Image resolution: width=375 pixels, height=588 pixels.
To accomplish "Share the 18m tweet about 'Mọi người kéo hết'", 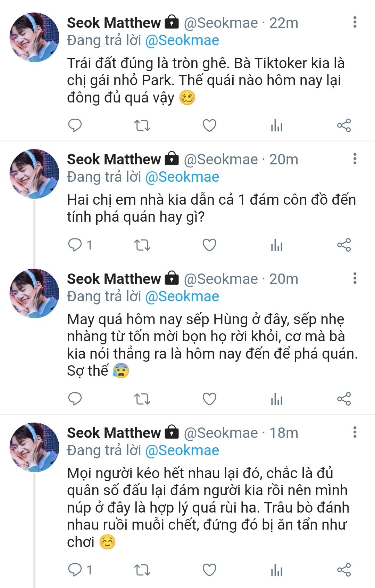I will point(344,570).
